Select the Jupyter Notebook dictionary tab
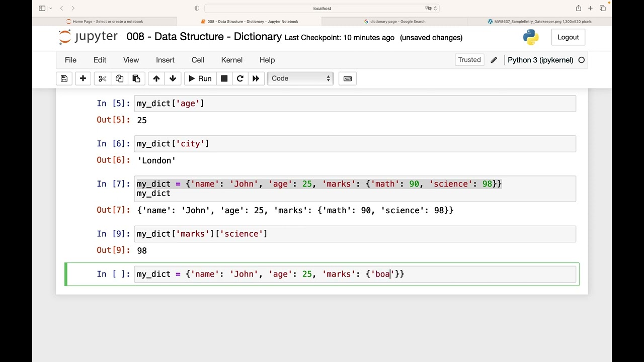The width and height of the screenshot is (644, 362). coord(250,22)
